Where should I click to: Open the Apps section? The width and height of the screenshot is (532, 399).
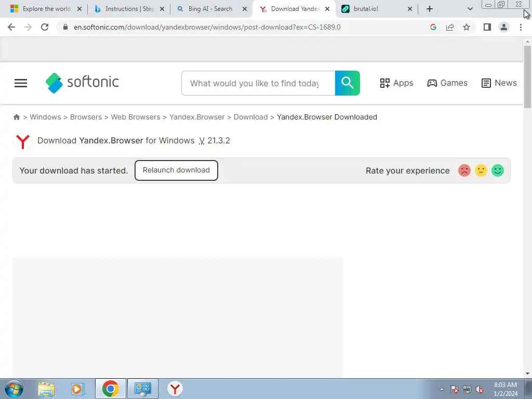(396, 83)
